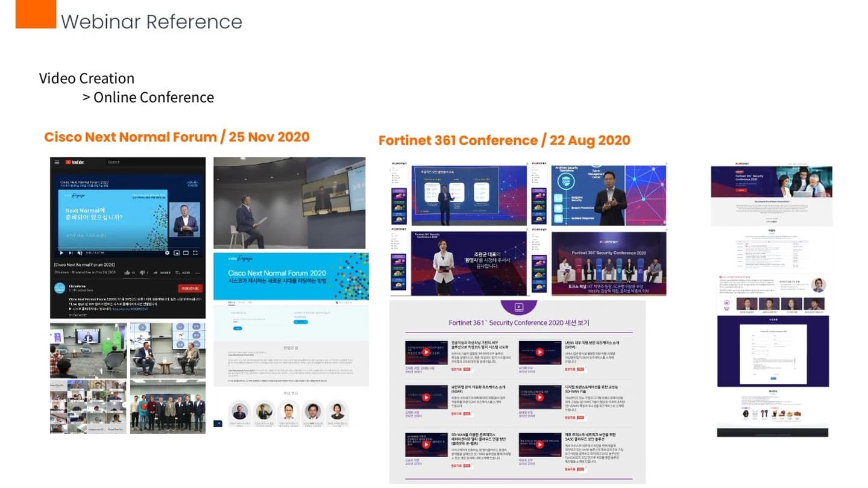868x488 pixels.
Task: Toggle YouTube miniplayer icon
Action: 177,253
